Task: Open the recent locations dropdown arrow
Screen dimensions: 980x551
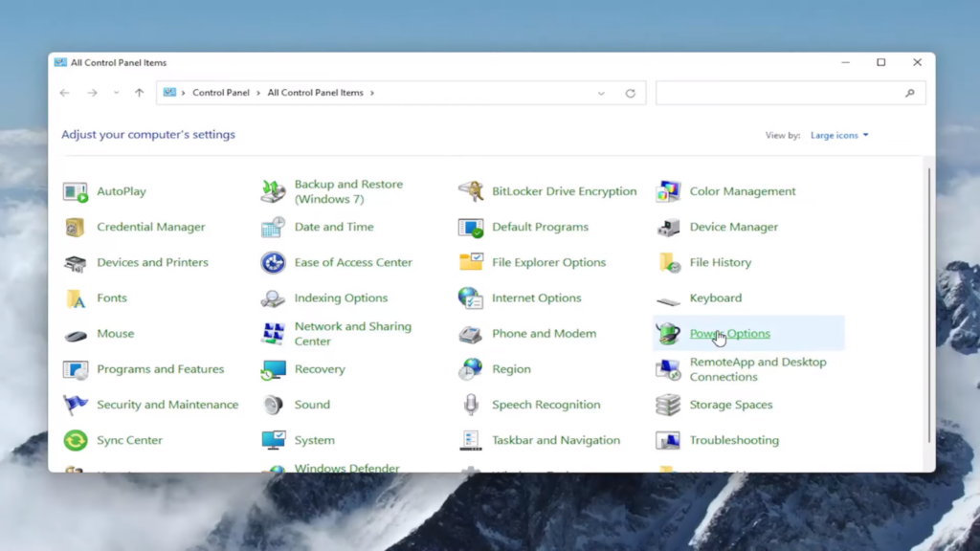Action: tap(116, 93)
